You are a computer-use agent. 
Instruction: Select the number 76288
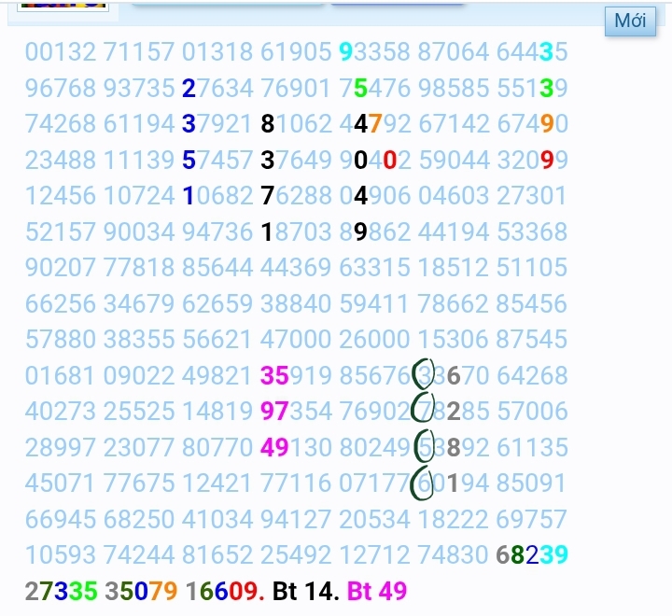296,196
